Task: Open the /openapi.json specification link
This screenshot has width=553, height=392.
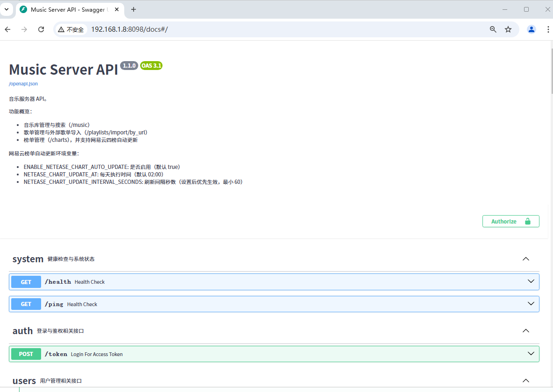Action: (x=23, y=84)
